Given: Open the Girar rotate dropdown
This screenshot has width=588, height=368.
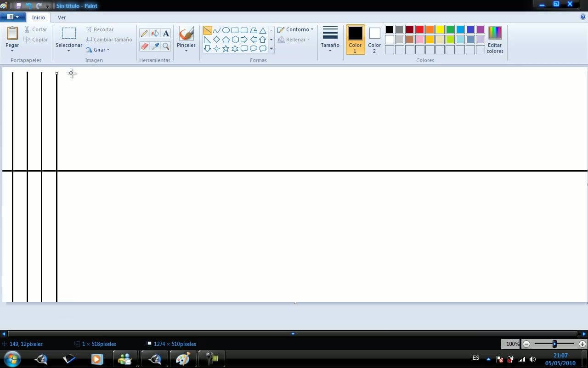Looking at the screenshot, I should coord(97,50).
